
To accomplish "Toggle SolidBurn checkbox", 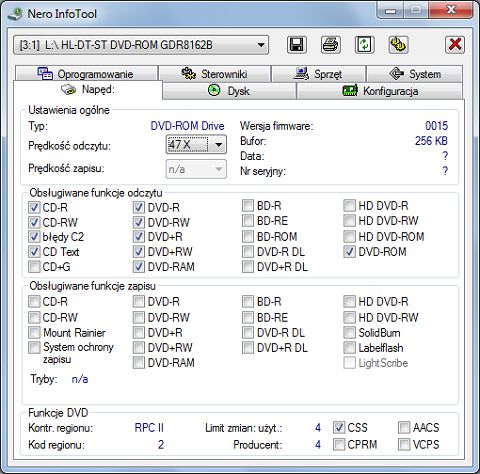I will coord(349,333).
